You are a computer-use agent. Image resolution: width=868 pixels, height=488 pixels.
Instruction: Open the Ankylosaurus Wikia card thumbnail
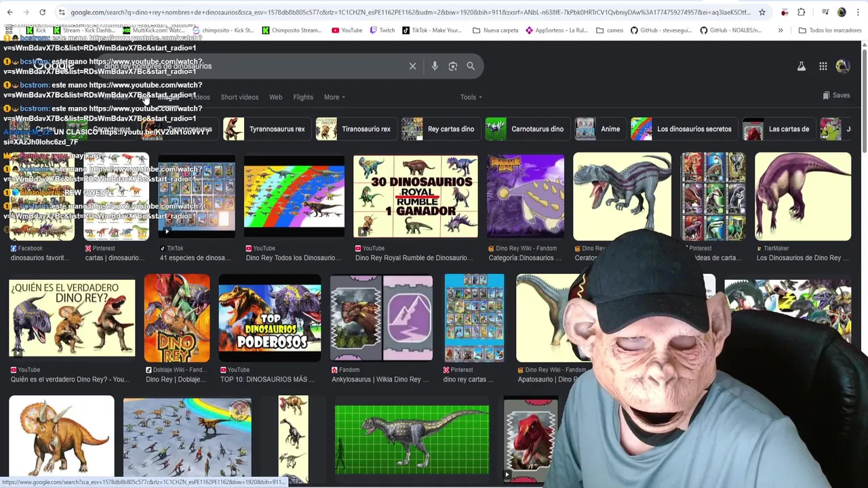pos(381,317)
